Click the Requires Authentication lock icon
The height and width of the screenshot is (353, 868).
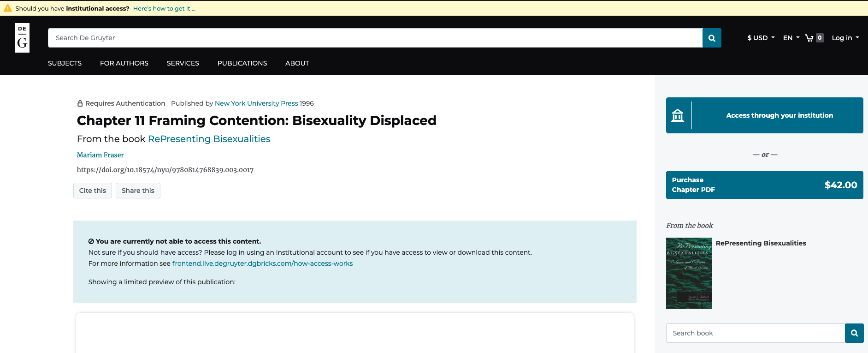click(x=80, y=103)
